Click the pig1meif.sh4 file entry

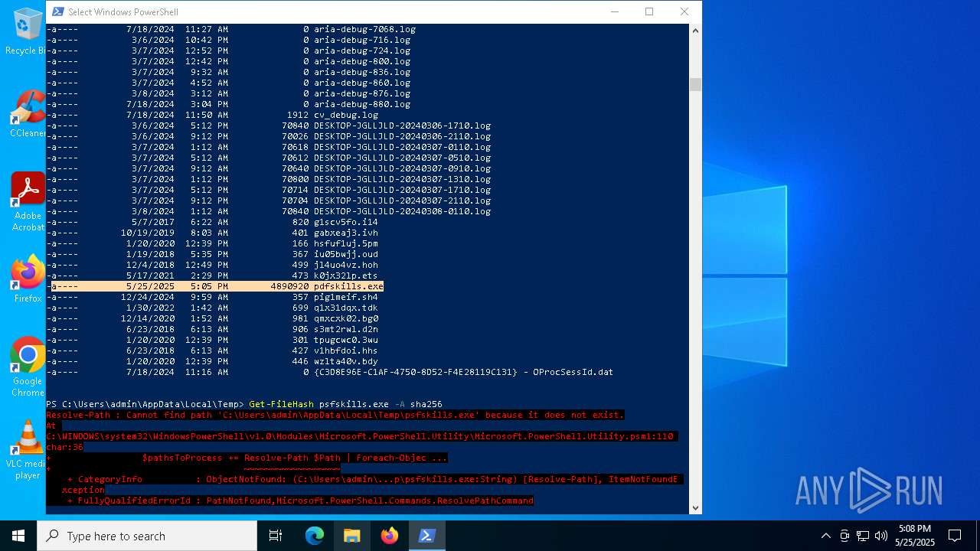[x=346, y=297]
